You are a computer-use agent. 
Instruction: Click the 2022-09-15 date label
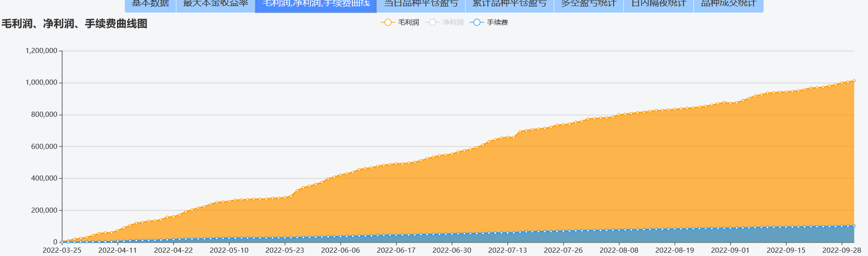(786, 250)
